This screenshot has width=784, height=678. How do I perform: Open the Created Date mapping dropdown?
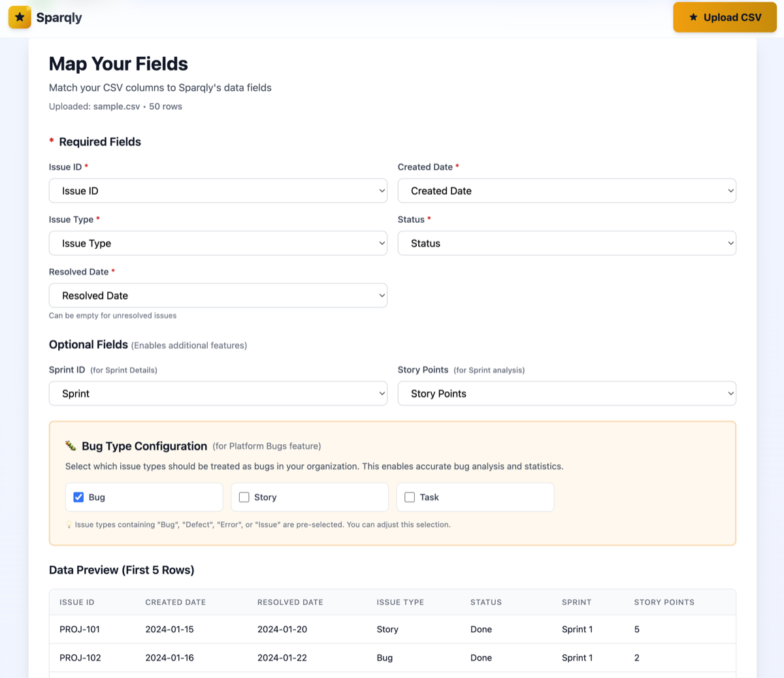(566, 191)
